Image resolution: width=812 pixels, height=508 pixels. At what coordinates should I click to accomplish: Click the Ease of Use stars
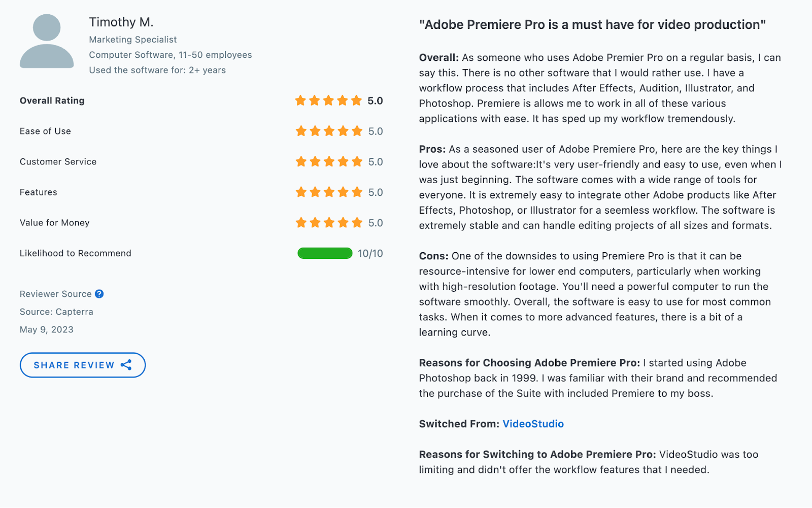(328, 131)
